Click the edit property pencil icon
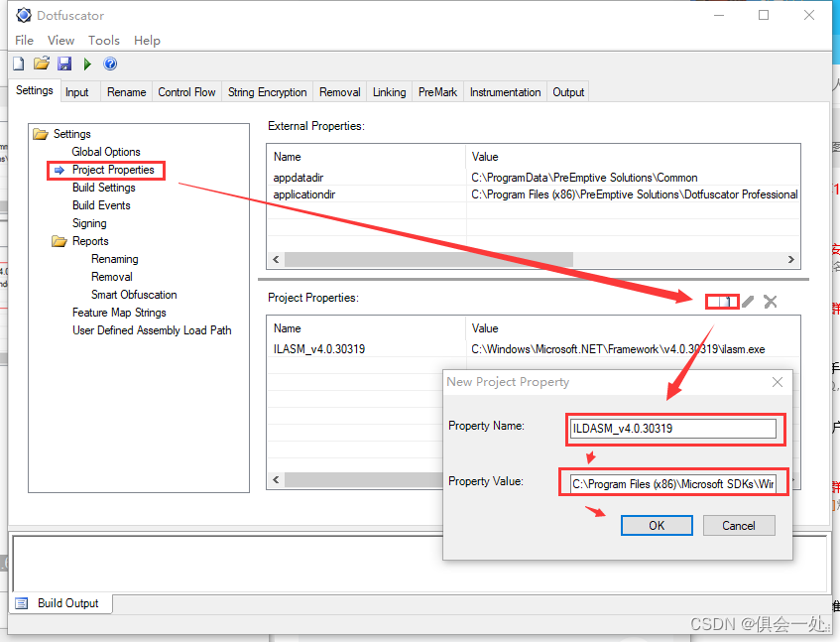 click(748, 302)
